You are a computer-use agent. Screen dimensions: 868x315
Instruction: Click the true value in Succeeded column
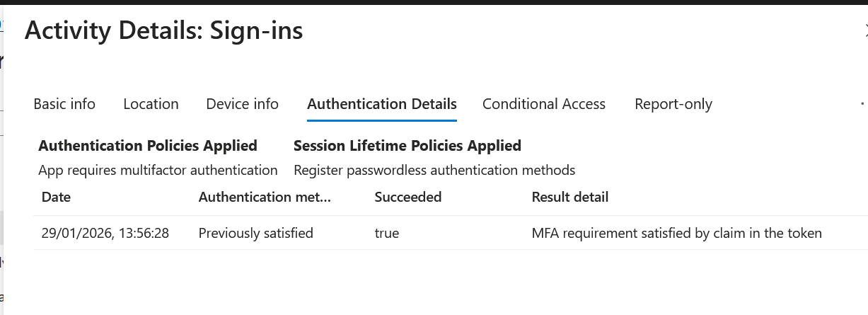(x=387, y=233)
